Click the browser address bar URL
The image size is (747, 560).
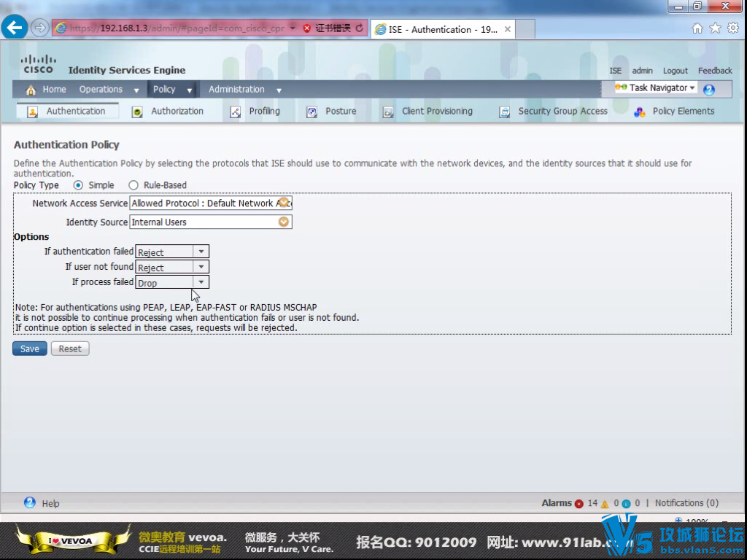click(175, 28)
